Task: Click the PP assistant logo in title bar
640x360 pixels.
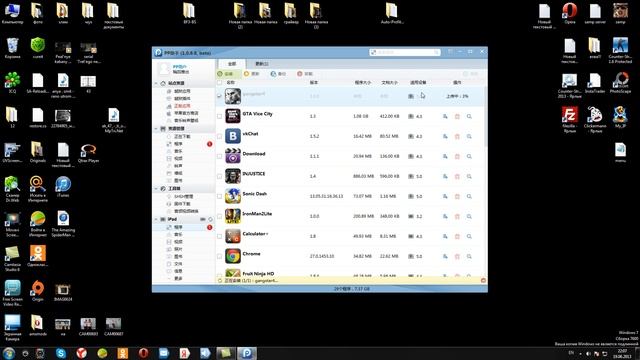Action: pyautogui.click(x=158, y=52)
